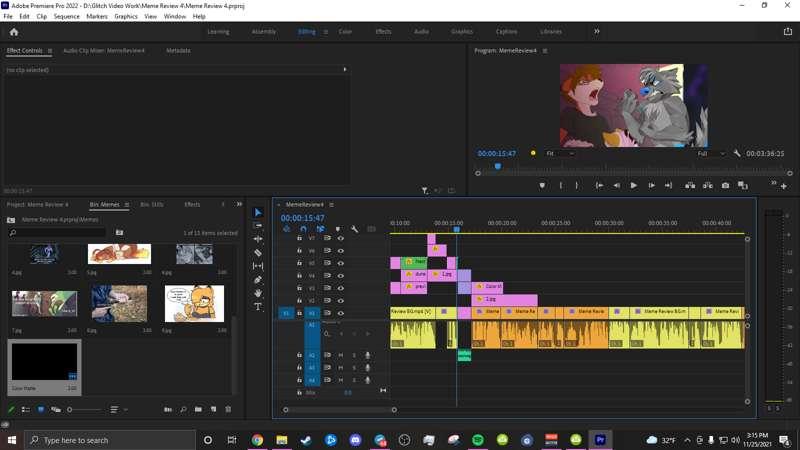Click the Find magnifier icon in bin footer

pyautogui.click(x=183, y=409)
